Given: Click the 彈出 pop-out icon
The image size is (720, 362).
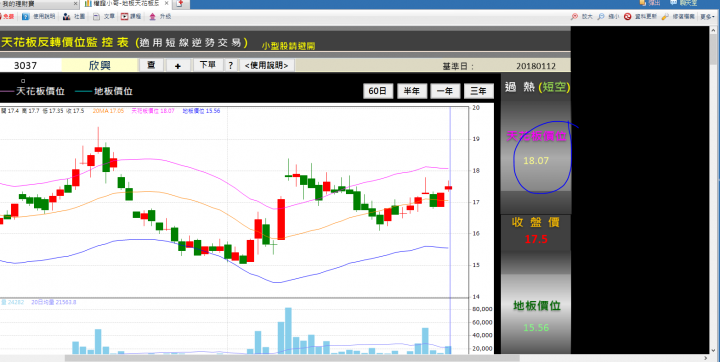Looking at the screenshot, I should [x=644, y=3].
